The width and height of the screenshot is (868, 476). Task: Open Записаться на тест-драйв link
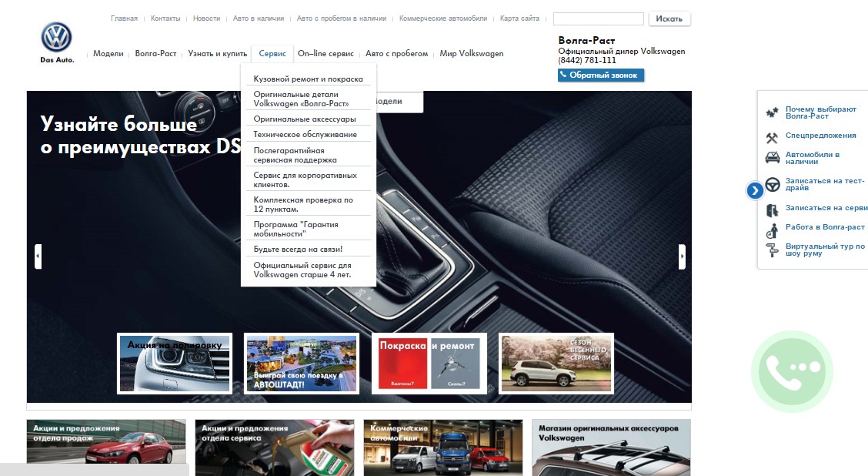point(825,184)
